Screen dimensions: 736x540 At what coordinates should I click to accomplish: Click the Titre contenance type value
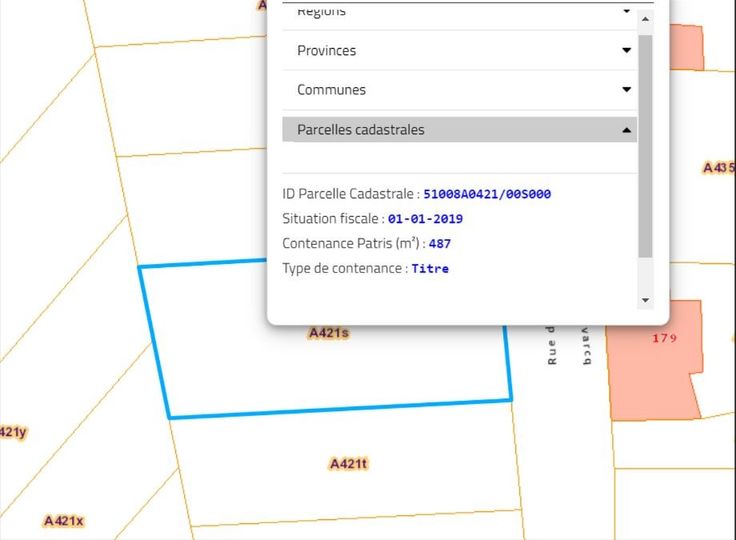(430, 269)
